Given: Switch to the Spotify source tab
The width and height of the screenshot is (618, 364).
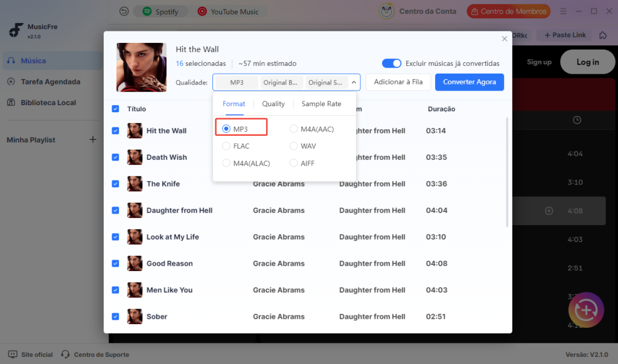Looking at the screenshot, I should coord(160,11).
